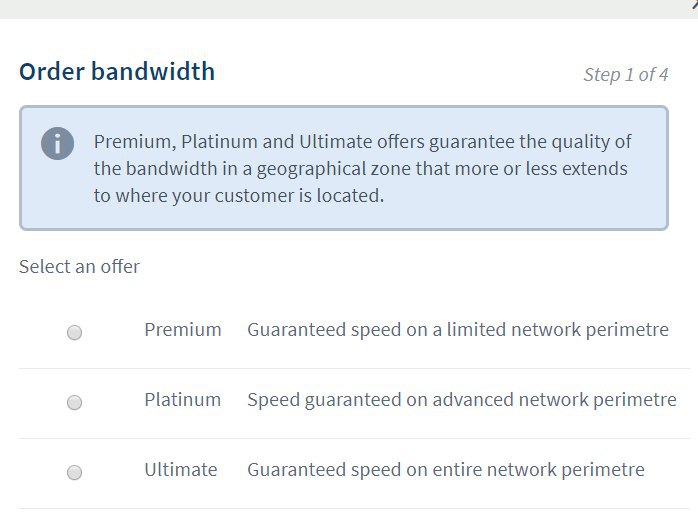Image resolution: width=698 pixels, height=527 pixels.
Task: Close the dialog using the top-right icon
Action: pyautogui.click(x=693, y=5)
